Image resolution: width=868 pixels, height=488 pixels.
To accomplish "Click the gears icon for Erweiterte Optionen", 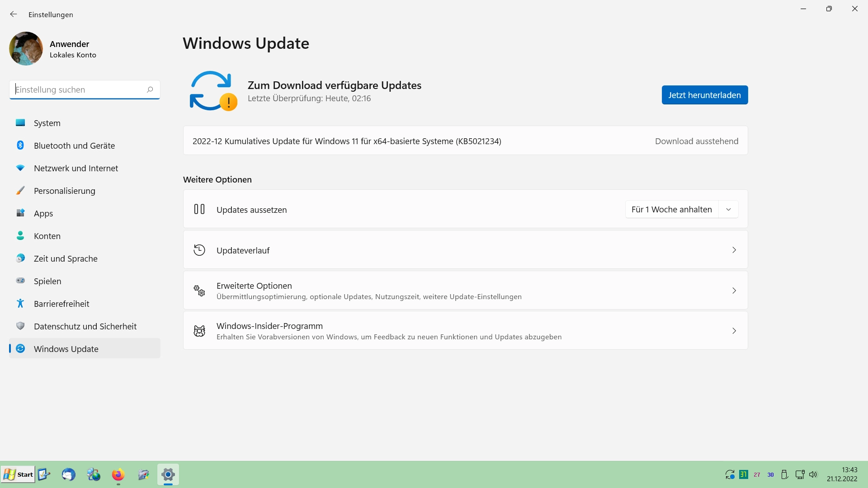I will 199,291.
